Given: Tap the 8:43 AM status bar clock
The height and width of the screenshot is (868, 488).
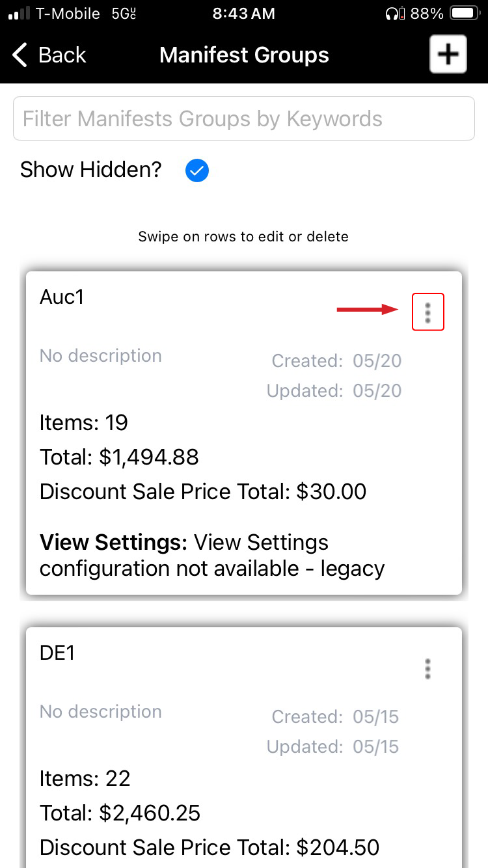Looking at the screenshot, I should pos(244,14).
